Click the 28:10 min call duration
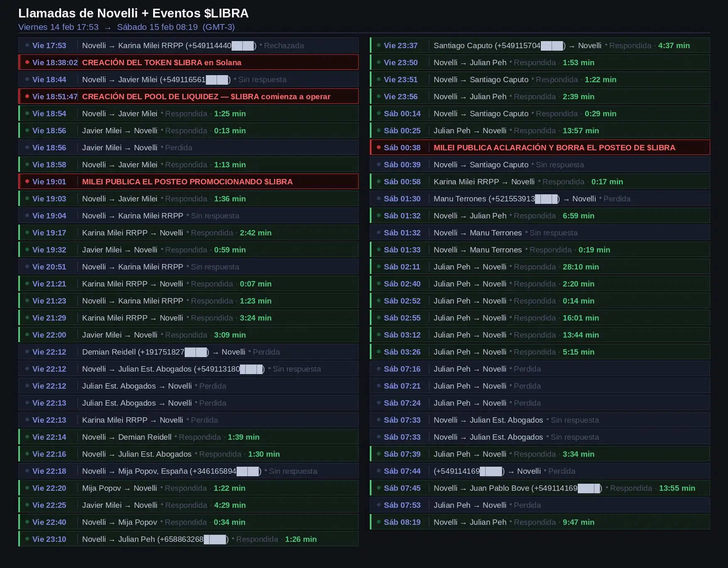The height and width of the screenshot is (568, 728). [580, 267]
